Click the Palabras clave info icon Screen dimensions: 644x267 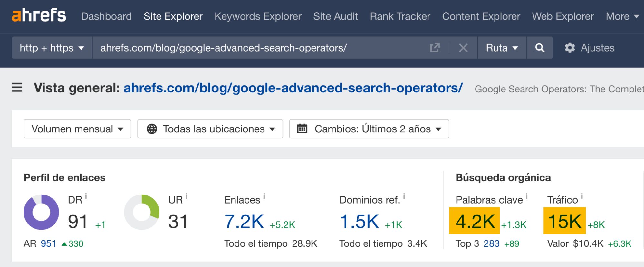527,196
